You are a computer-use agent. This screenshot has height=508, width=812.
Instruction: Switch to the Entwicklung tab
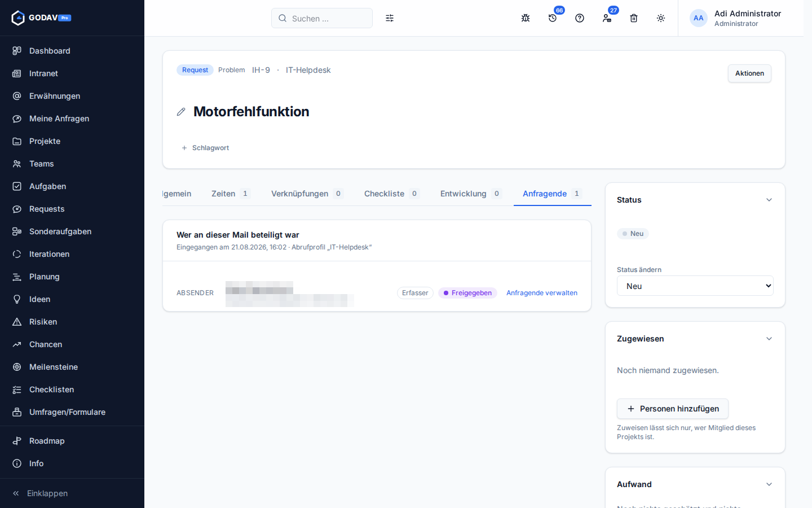pos(471,194)
